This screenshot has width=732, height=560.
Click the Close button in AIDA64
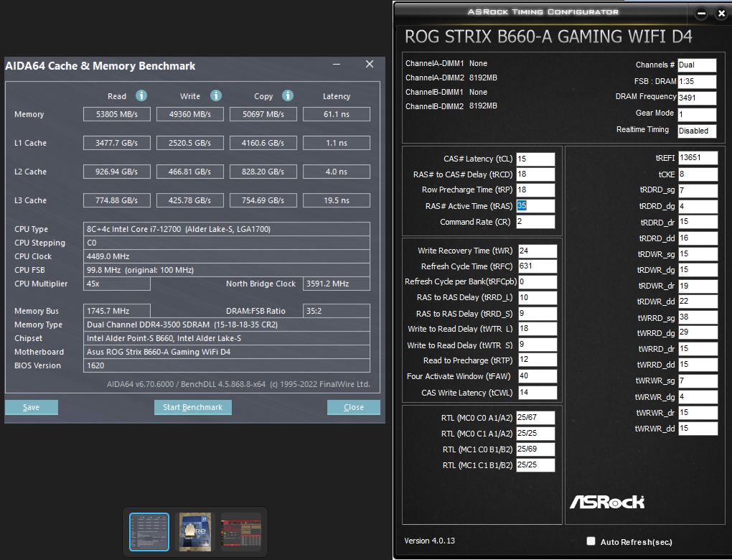pos(353,407)
